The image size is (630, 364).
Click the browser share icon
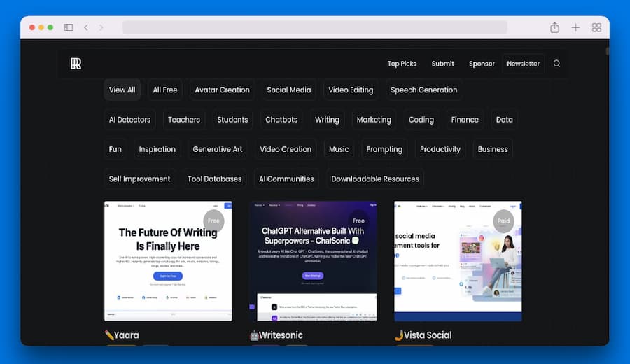coord(554,27)
